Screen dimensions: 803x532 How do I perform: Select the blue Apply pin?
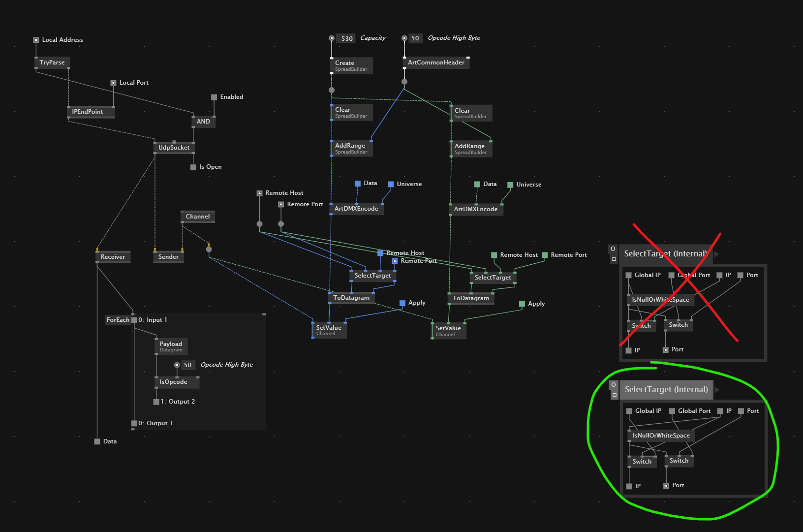pos(402,303)
